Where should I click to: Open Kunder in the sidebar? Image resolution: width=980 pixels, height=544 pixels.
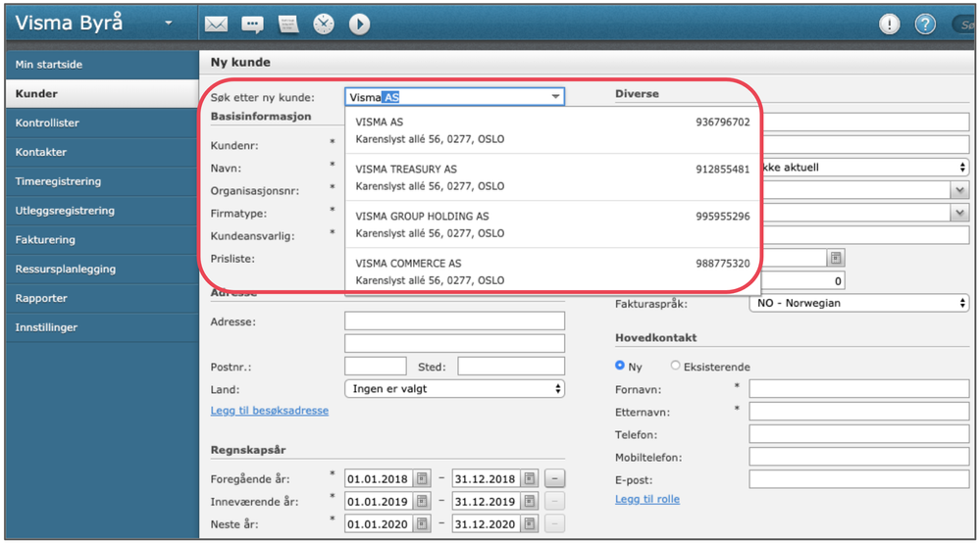pos(102,94)
